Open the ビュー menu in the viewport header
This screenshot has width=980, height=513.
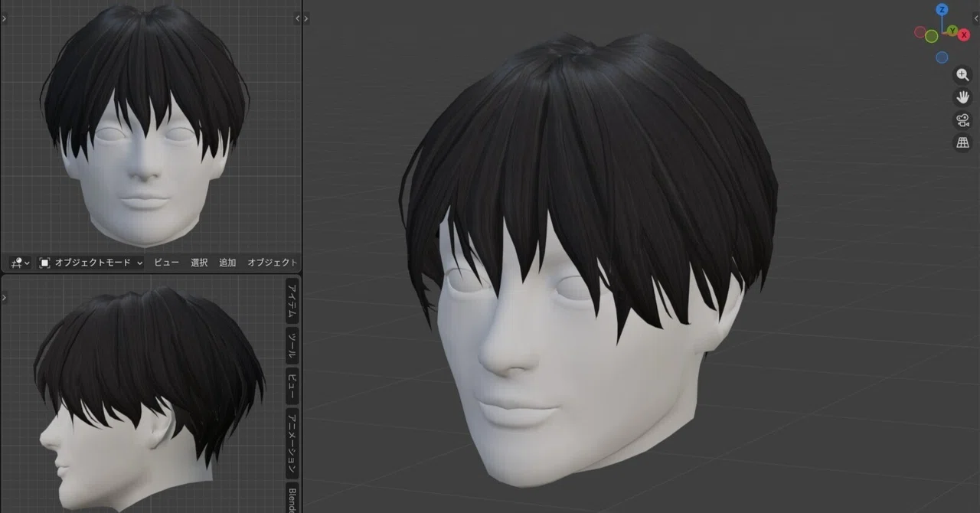point(166,263)
